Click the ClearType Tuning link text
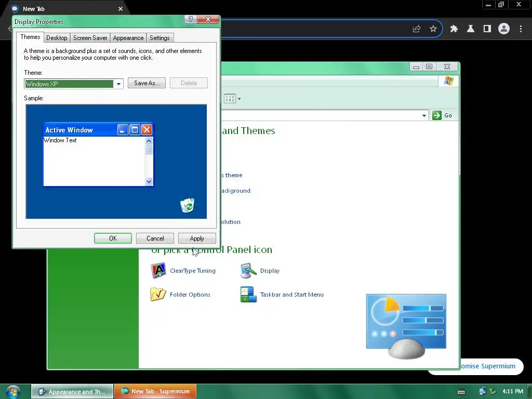 193,271
